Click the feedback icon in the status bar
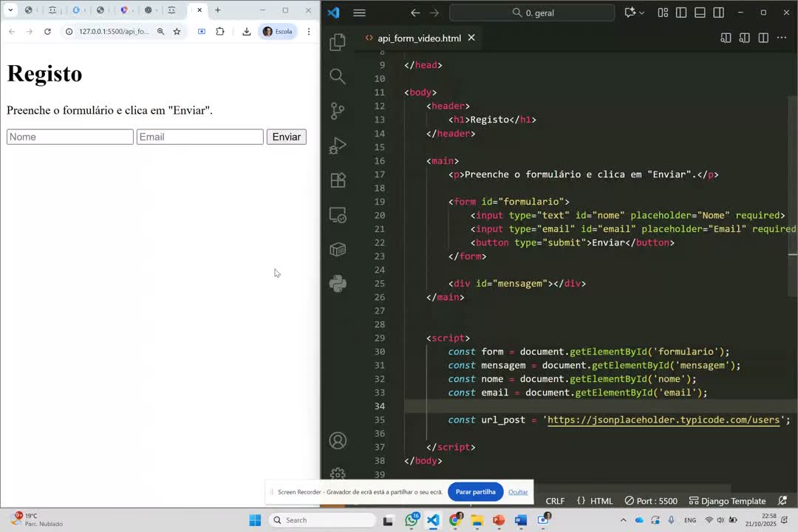This screenshot has width=798, height=532. pos(782,501)
